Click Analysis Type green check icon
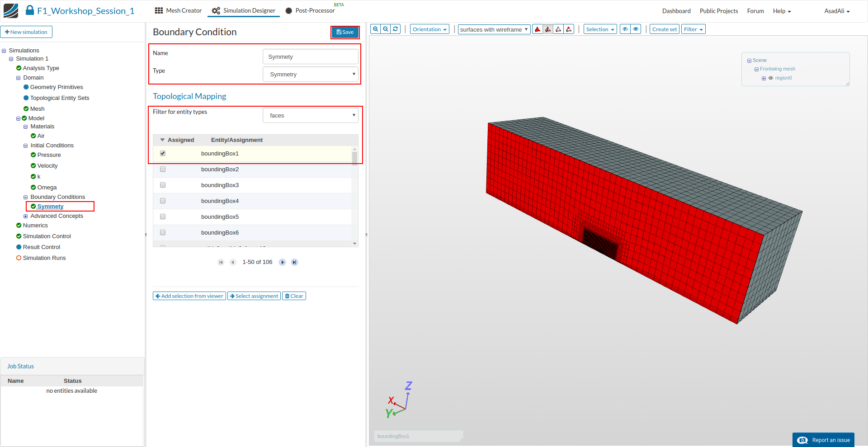The height and width of the screenshot is (447, 868). tap(19, 68)
